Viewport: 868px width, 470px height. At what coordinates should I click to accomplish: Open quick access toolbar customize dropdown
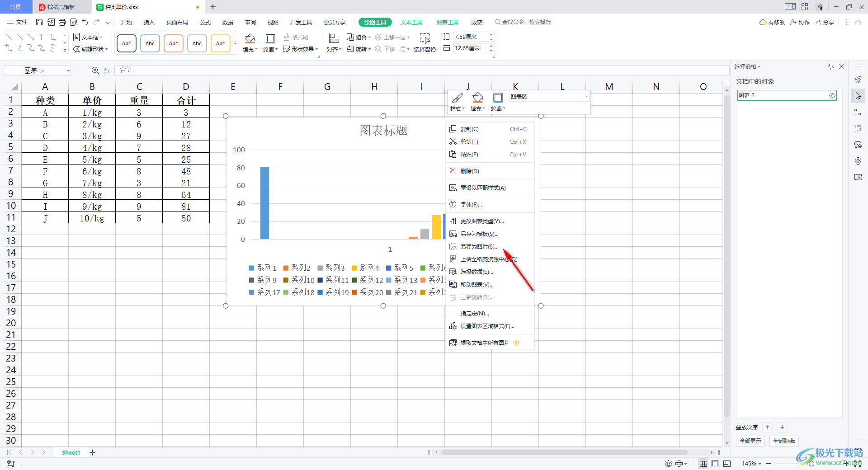coord(108,22)
